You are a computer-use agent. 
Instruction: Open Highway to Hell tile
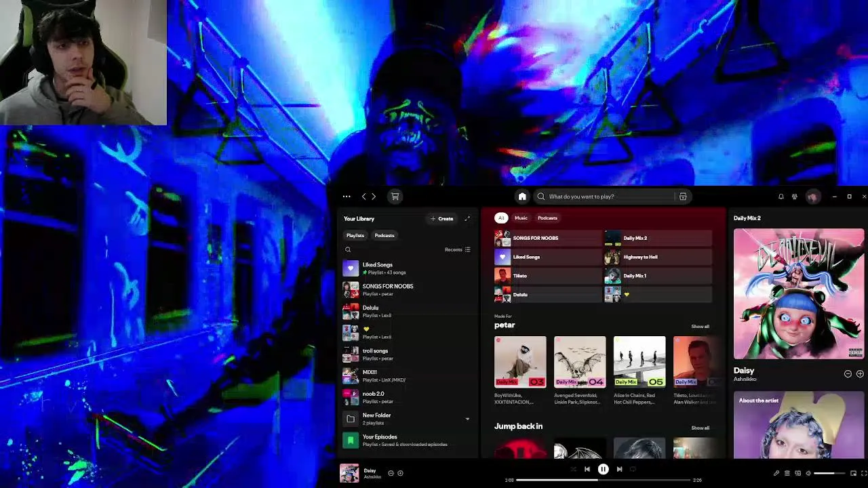(x=658, y=257)
